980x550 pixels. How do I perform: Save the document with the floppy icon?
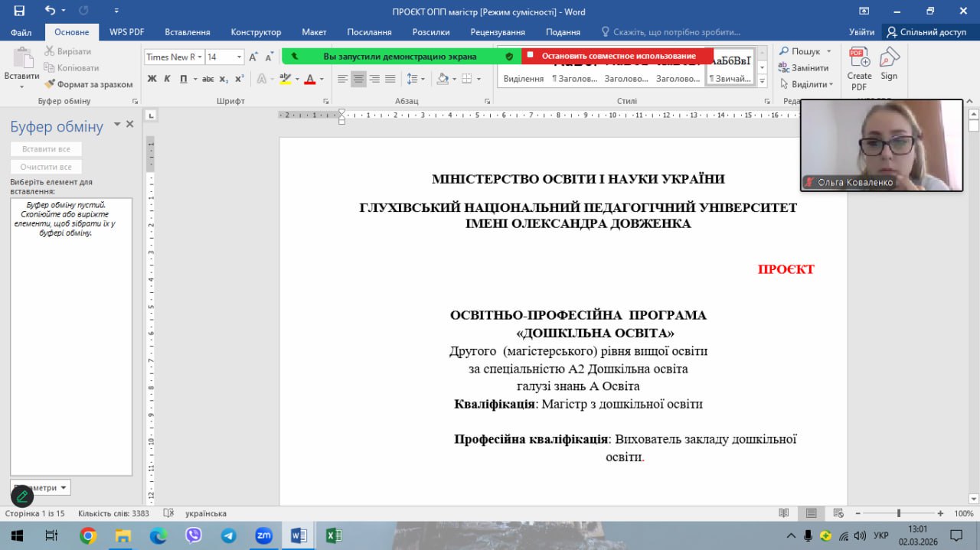point(19,11)
